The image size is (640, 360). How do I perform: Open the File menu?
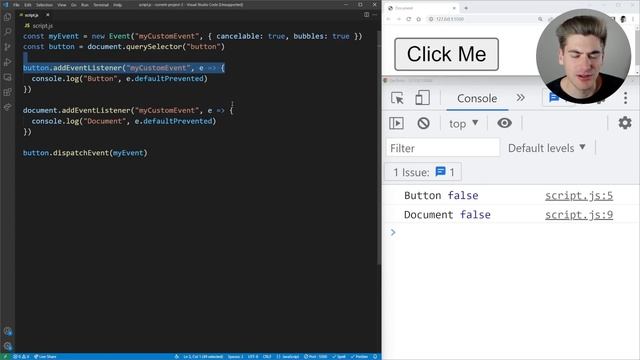[x=16, y=5]
